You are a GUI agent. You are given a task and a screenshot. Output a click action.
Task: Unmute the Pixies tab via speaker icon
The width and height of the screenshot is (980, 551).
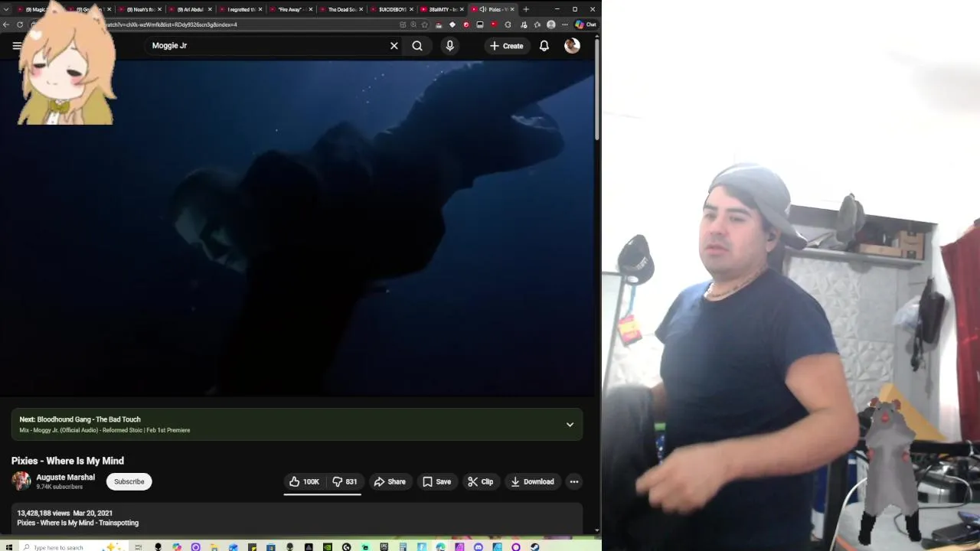(482, 9)
